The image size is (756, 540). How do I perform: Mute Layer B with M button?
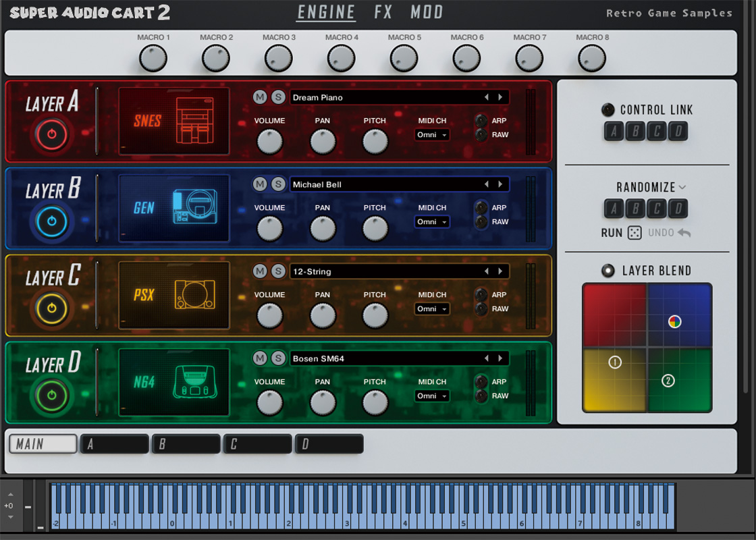coord(260,184)
